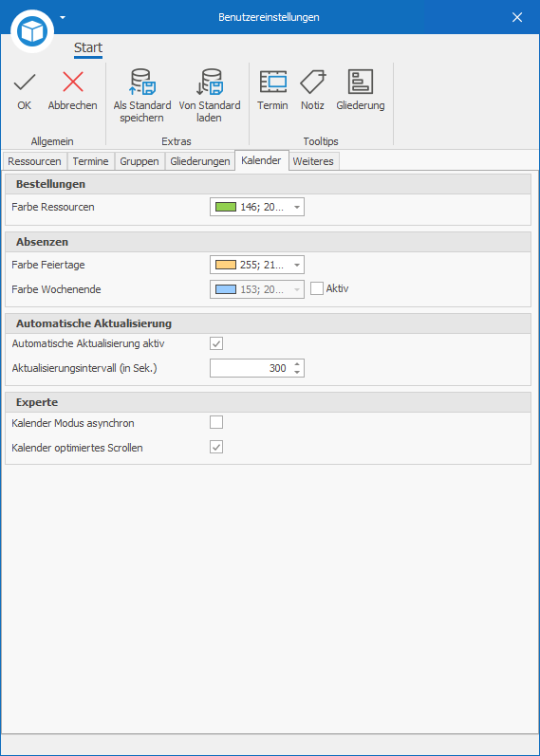Open the Termin tooltip settings icon
The width and height of the screenshot is (540, 756).
[x=272, y=82]
